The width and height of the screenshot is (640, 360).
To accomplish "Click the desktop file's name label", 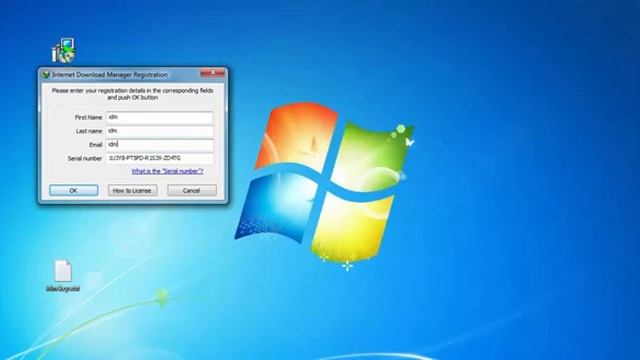I will tap(63, 289).
